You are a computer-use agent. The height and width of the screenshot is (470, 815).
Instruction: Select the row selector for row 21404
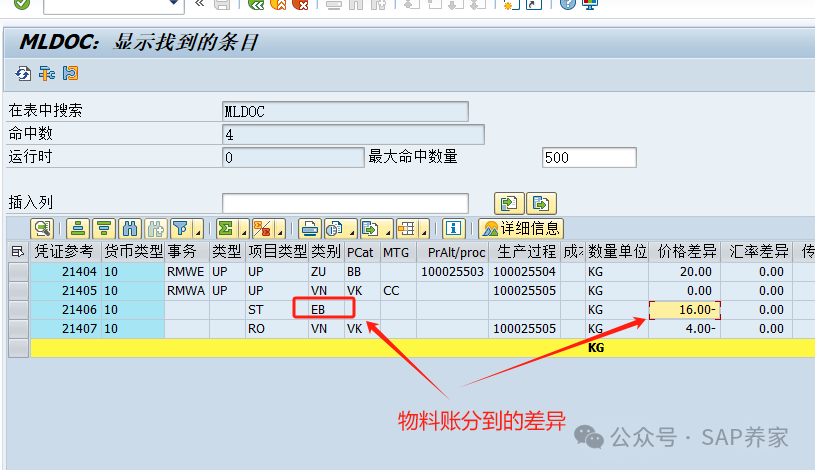(x=18, y=272)
